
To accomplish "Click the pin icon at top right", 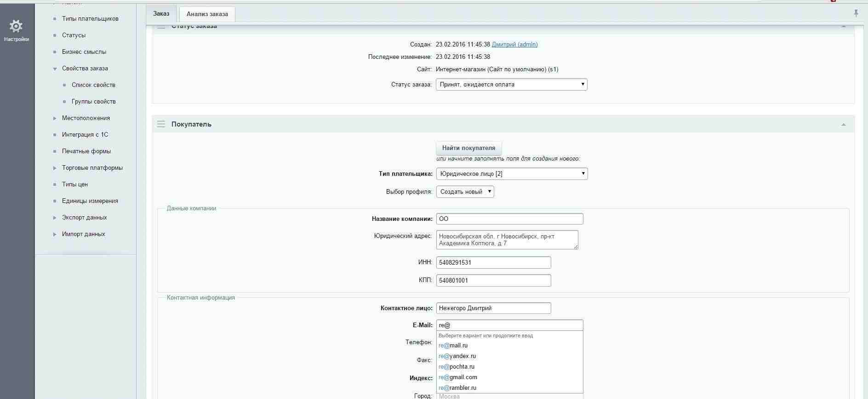I will [856, 13].
